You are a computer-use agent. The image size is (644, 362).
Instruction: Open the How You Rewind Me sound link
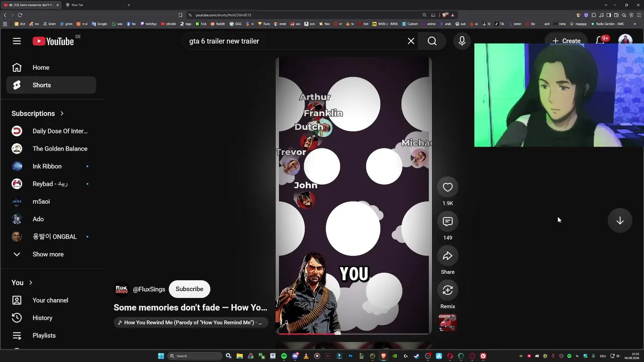point(191,322)
